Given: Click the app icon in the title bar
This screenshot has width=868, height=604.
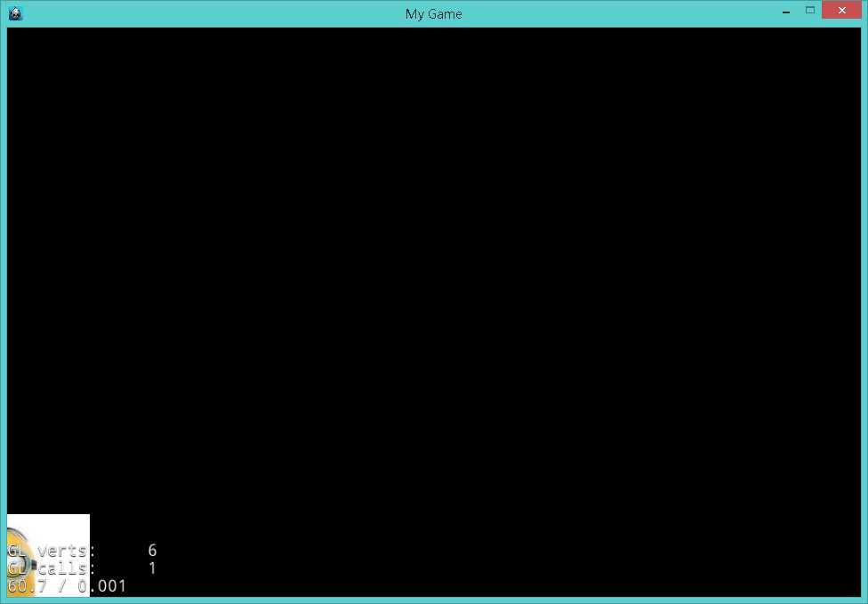Looking at the screenshot, I should (x=15, y=13).
